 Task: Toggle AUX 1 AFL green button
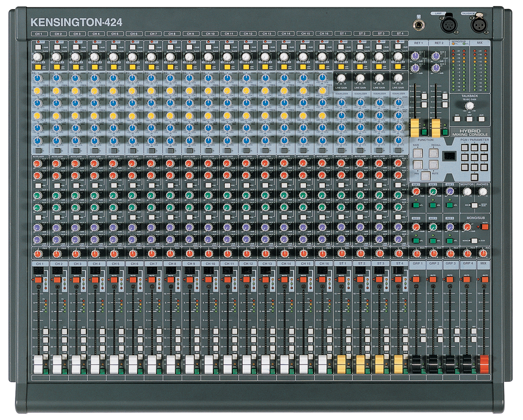[416, 205]
